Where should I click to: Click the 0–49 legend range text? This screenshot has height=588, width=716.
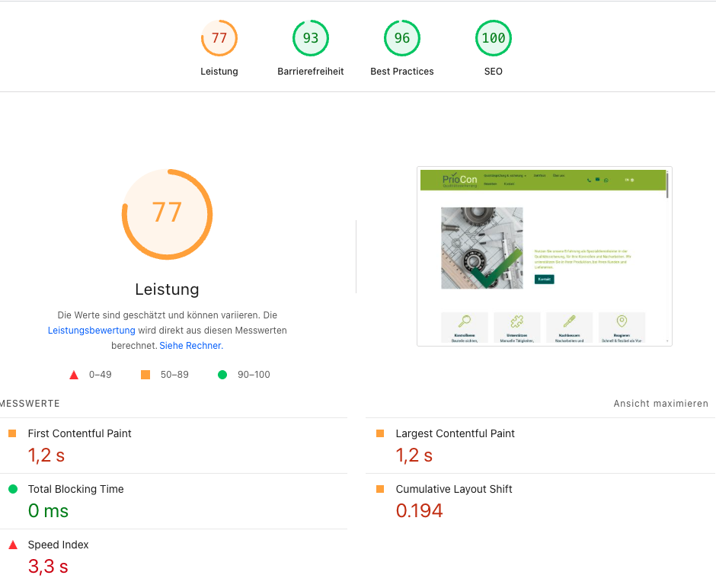(100, 375)
